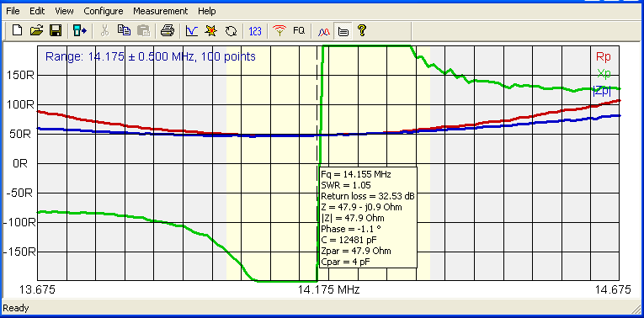Click the greyed-out Cut scissors icon
This screenshot has height=318, width=644.
click(104, 30)
